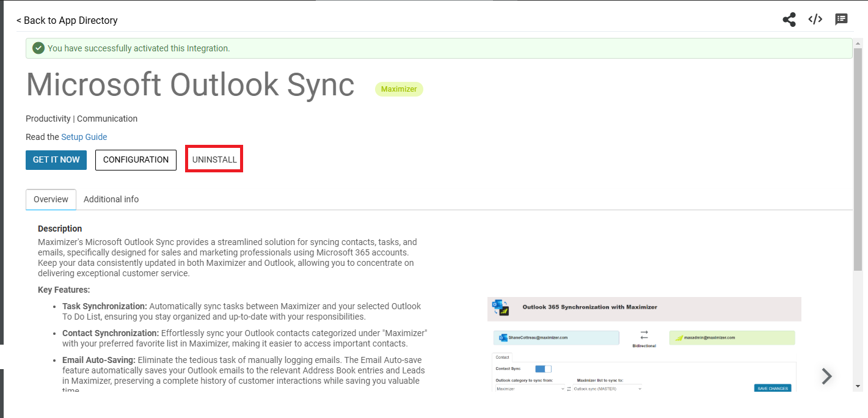Click the "You have successfully activated this Integration." message
Viewport: 868px width, 418px height.
click(x=139, y=48)
